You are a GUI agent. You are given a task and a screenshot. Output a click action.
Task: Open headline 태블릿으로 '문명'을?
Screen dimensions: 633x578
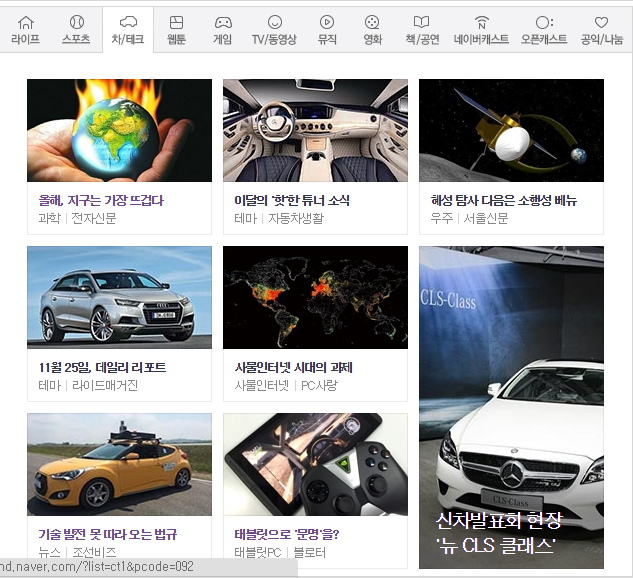[x=287, y=534]
